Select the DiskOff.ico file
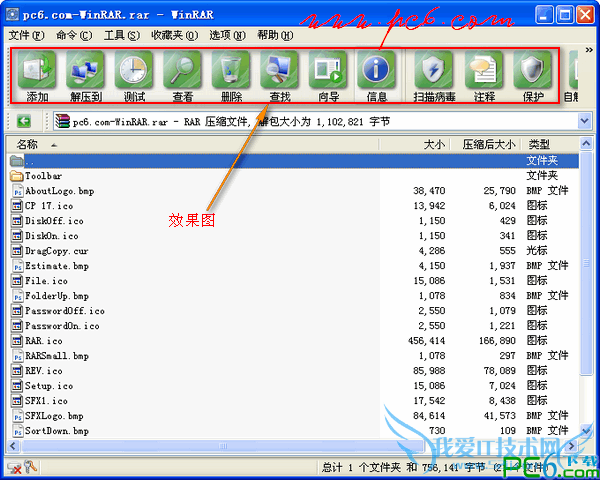Image resolution: width=600 pixels, height=480 pixels. point(54,221)
